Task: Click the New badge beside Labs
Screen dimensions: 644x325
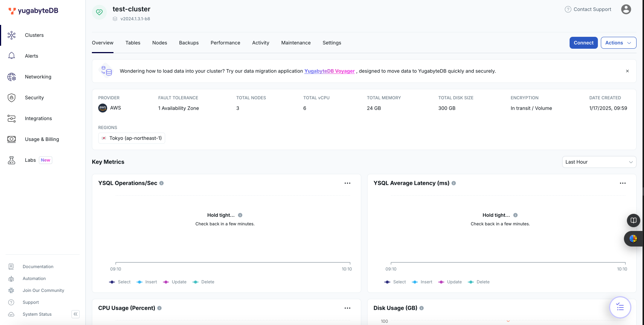Action: point(45,160)
